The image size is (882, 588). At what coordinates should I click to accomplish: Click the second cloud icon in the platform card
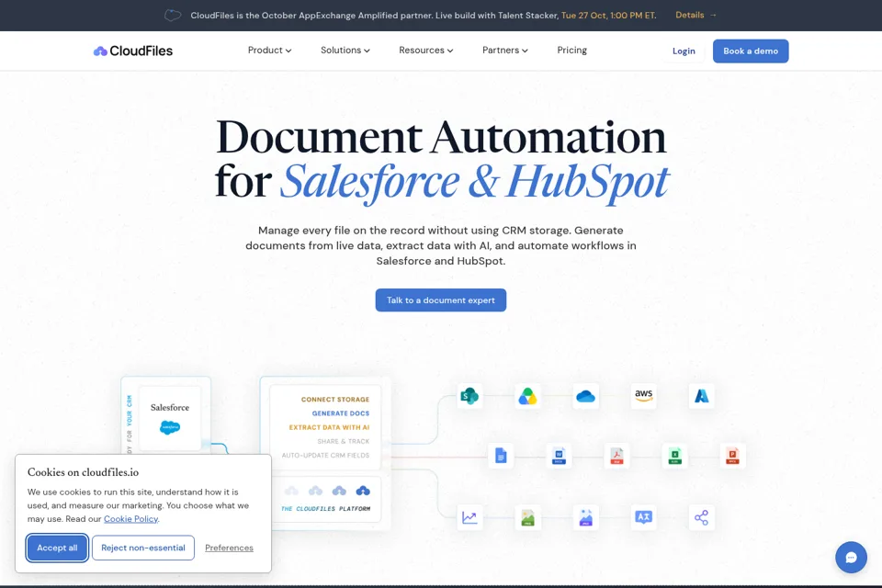tap(315, 491)
